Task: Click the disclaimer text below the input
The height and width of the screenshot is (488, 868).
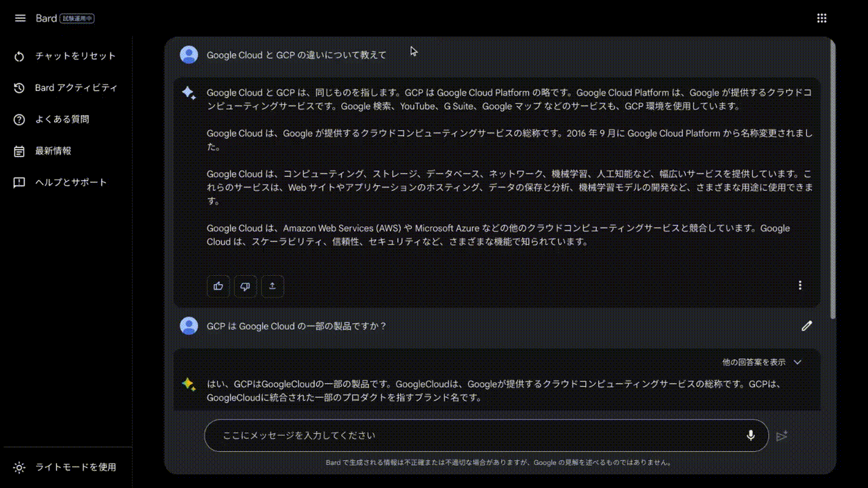Action: (x=500, y=463)
